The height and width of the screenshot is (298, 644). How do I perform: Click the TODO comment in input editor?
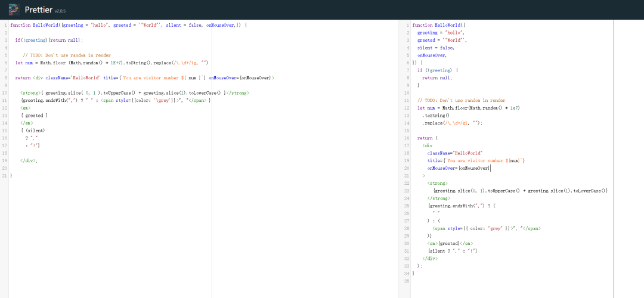tap(67, 55)
